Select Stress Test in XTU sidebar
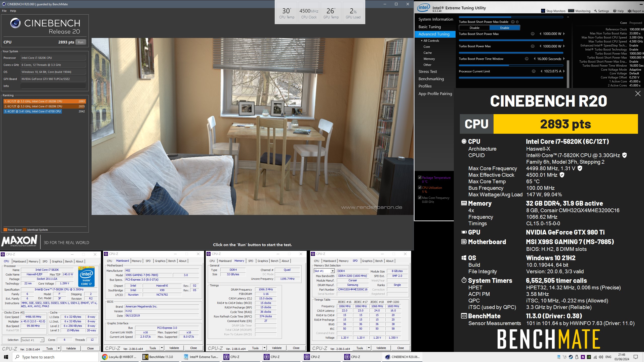Viewport: 644px width, 362px height. pos(428,72)
